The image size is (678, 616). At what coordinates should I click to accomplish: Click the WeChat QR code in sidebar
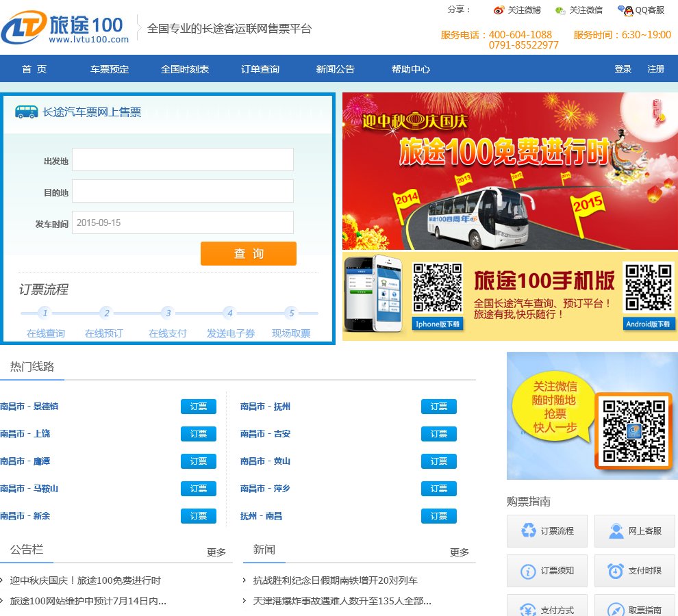[634, 431]
